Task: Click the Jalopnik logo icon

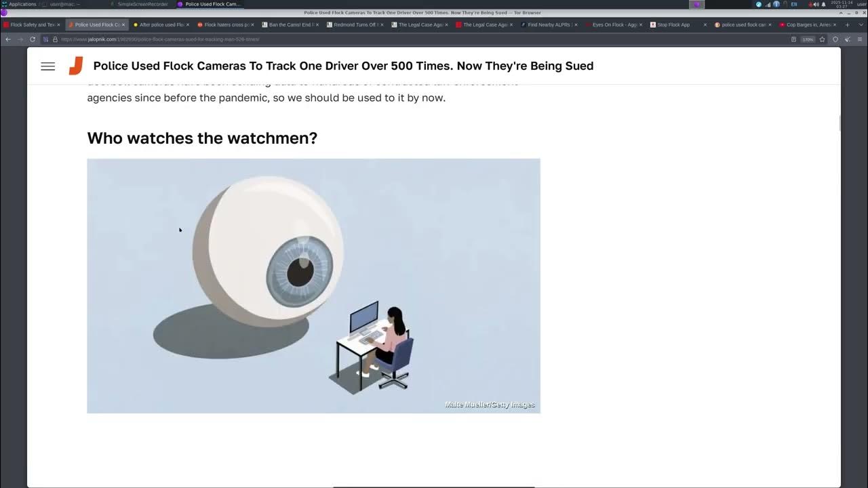Action: click(76, 66)
